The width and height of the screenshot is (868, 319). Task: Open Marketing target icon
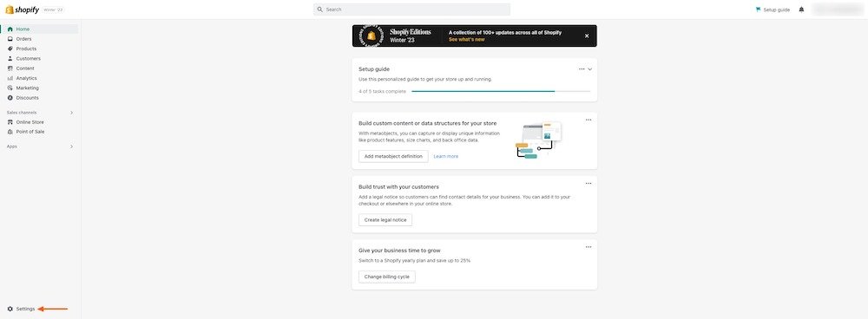[10, 88]
